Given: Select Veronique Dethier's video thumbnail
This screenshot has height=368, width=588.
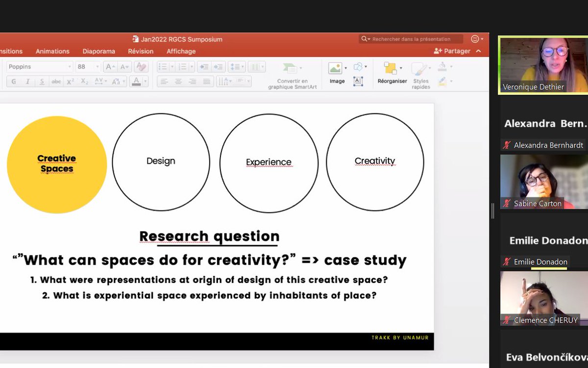Looking at the screenshot, I should click(543, 65).
